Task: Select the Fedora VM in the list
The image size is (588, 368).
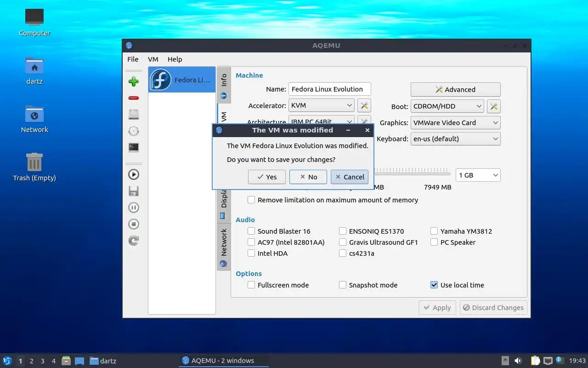Action: click(x=182, y=80)
